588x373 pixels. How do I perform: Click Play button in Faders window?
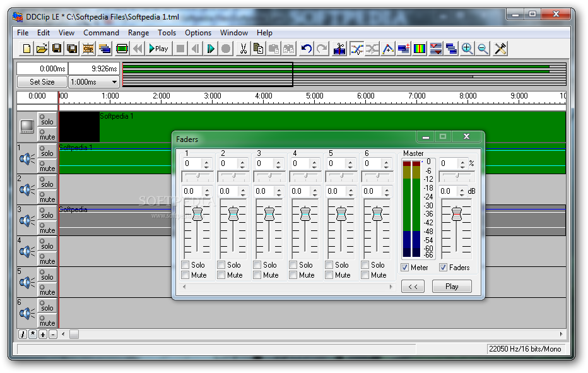[x=452, y=287]
